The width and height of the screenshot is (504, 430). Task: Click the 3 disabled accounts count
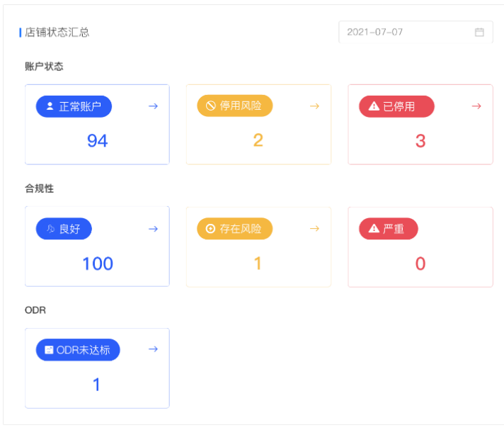click(420, 141)
